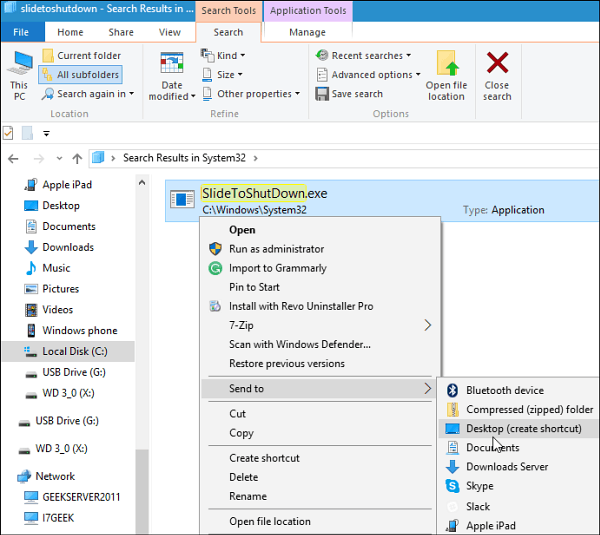Choose Copy from the context menu

coord(321,433)
